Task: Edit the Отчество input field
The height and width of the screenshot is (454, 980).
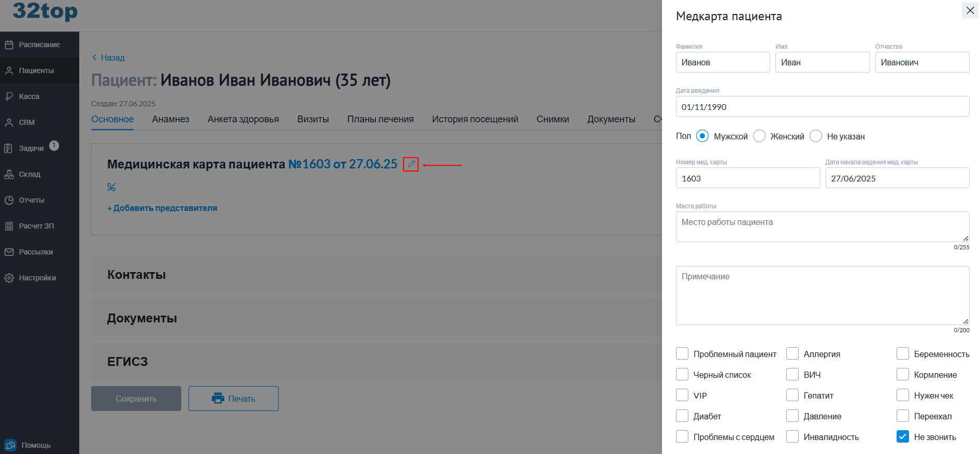Action: tap(922, 62)
